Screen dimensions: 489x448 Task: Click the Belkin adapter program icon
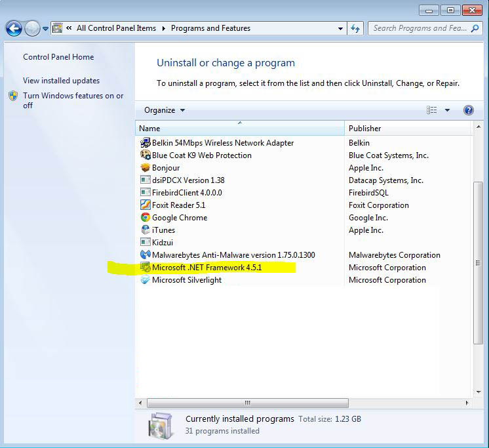(146, 143)
